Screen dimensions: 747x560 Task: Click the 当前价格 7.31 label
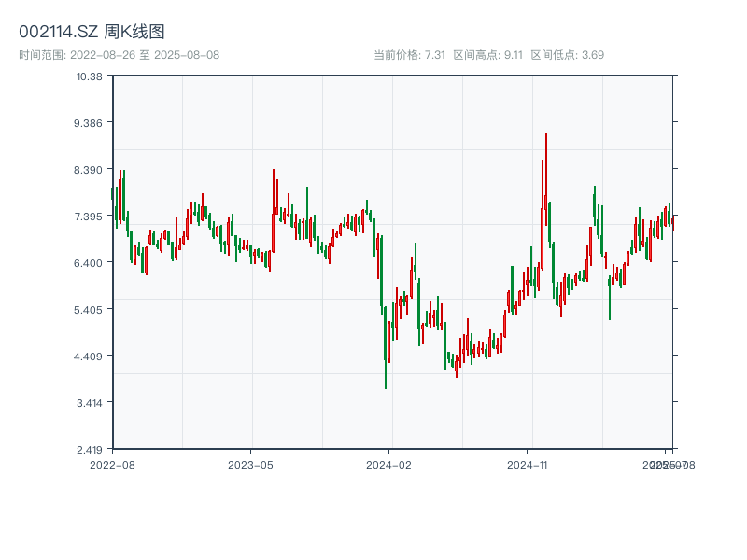[409, 54]
